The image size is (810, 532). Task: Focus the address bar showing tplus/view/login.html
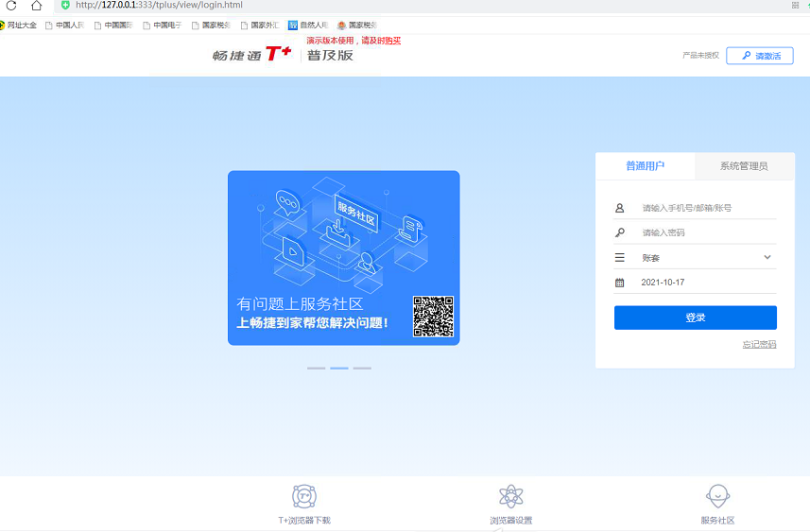tap(159, 5)
